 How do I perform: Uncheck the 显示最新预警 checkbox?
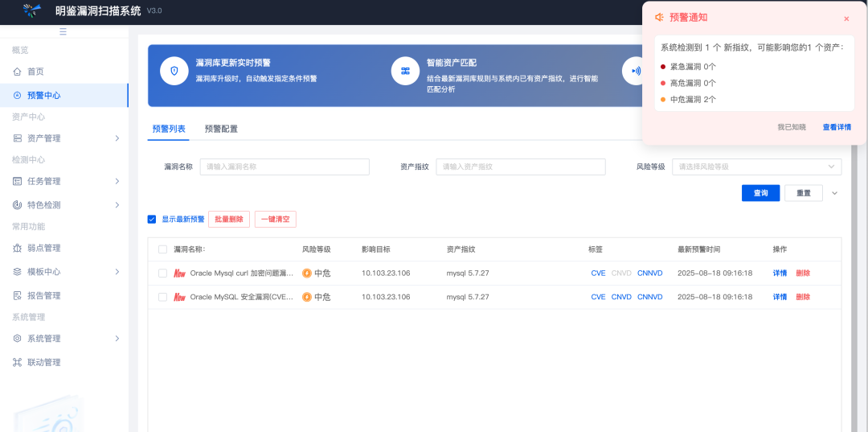152,219
